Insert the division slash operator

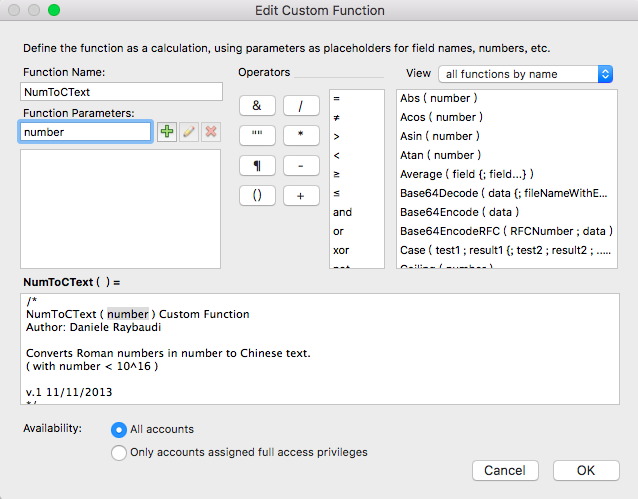pyautogui.click(x=301, y=106)
